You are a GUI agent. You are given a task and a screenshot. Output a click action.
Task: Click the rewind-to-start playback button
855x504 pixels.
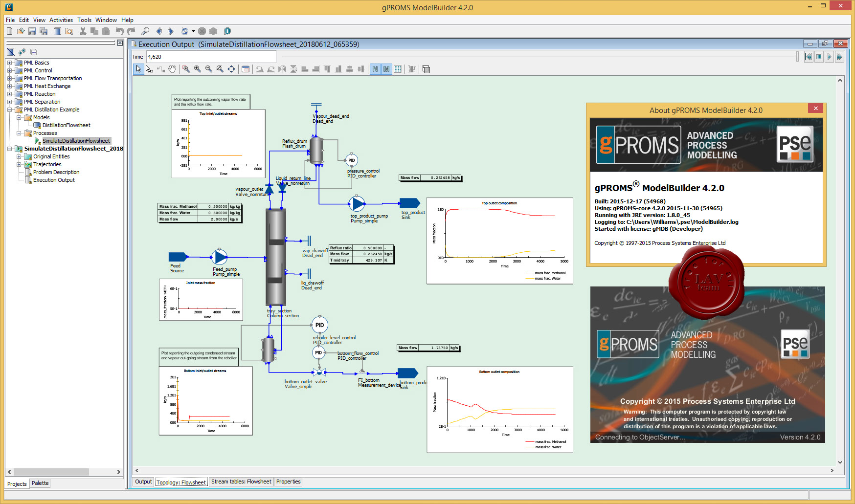pyautogui.click(x=809, y=57)
